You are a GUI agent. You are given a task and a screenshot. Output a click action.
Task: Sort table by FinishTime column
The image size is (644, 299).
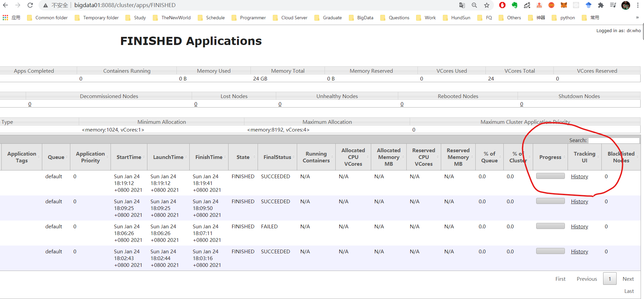[x=209, y=157]
